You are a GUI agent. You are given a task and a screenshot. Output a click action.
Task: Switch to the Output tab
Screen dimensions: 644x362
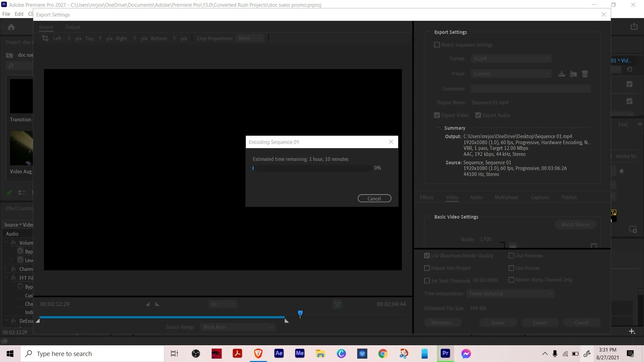tap(72, 27)
